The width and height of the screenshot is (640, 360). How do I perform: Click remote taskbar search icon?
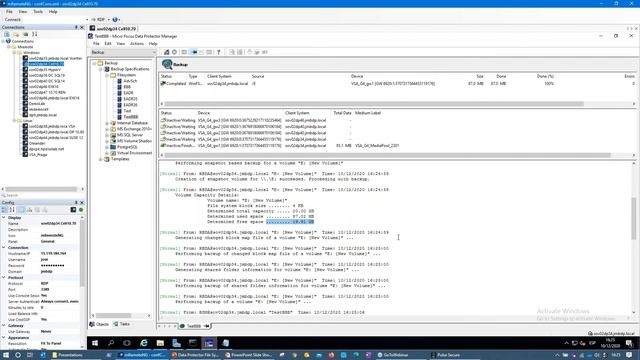pyautogui.click(x=111, y=343)
